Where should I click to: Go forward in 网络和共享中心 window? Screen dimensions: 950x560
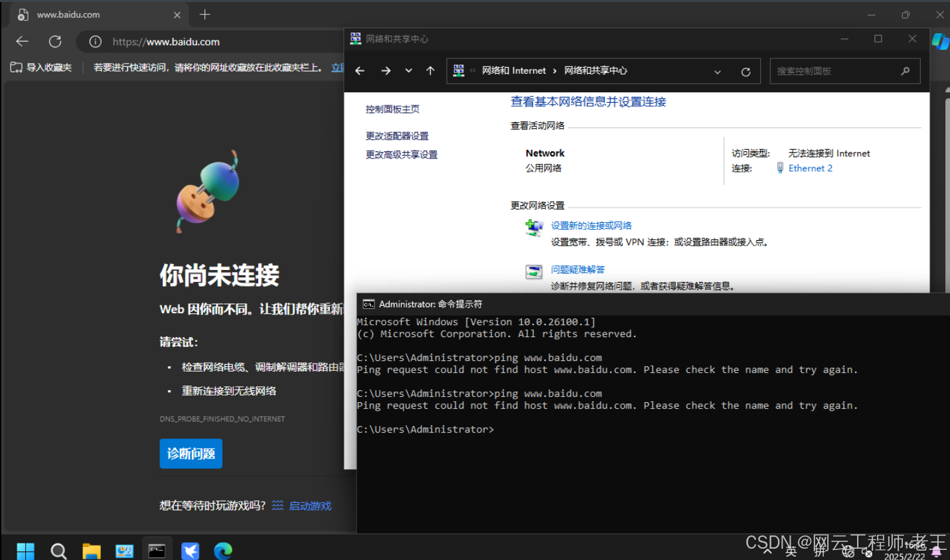(x=386, y=71)
